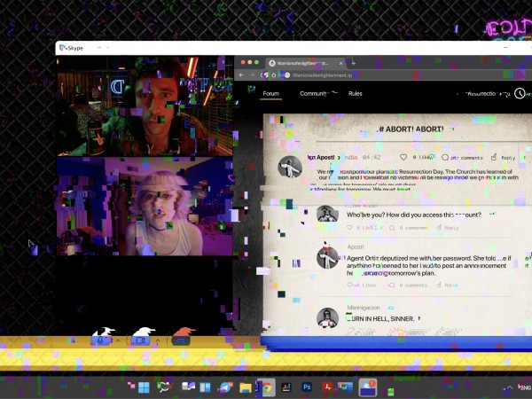Expand camera options arrow in Skype
Viewport: 532px width, 399px height.
tap(158, 340)
